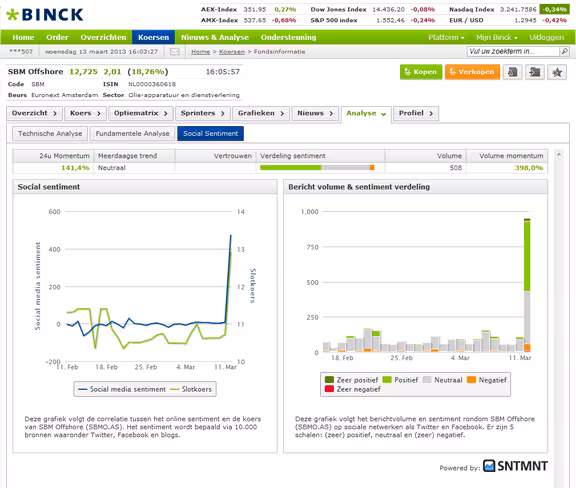Expand the Overzicht tab

click(x=35, y=113)
